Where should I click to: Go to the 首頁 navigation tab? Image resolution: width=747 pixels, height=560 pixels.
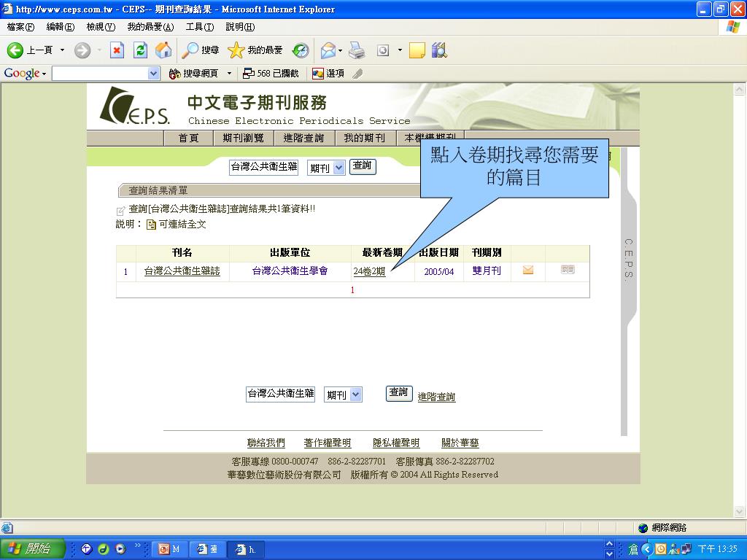point(189,138)
